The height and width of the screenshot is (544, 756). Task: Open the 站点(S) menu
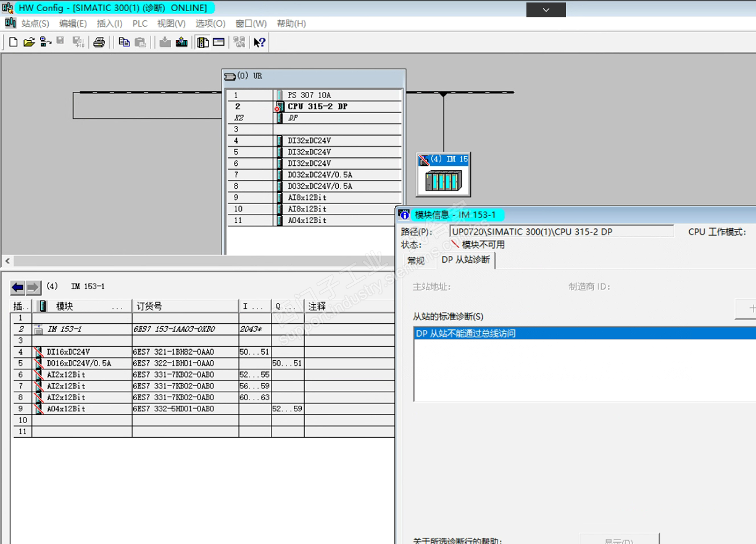coord(35,23)
